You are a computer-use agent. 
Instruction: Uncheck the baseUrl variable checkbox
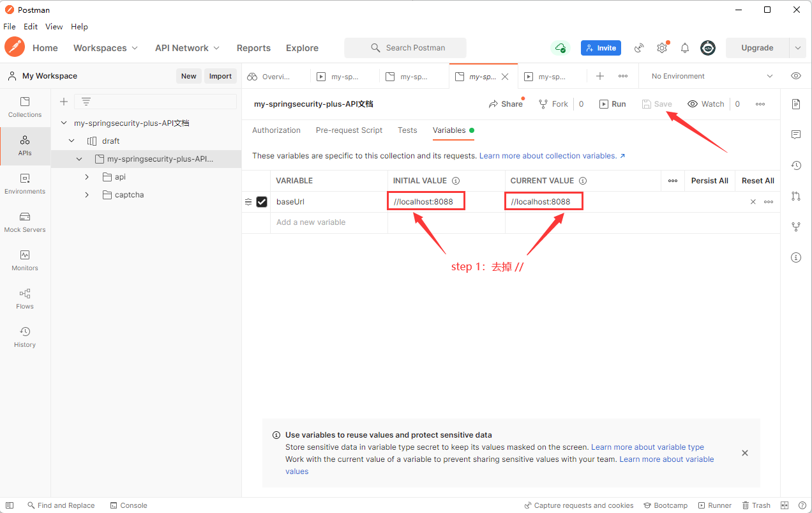tap(262, 202)
